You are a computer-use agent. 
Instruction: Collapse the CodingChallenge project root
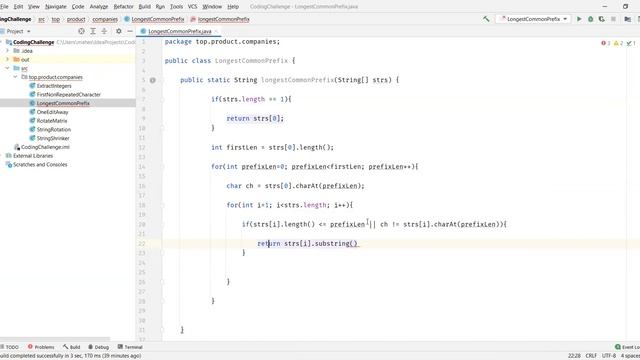point(1,42)
